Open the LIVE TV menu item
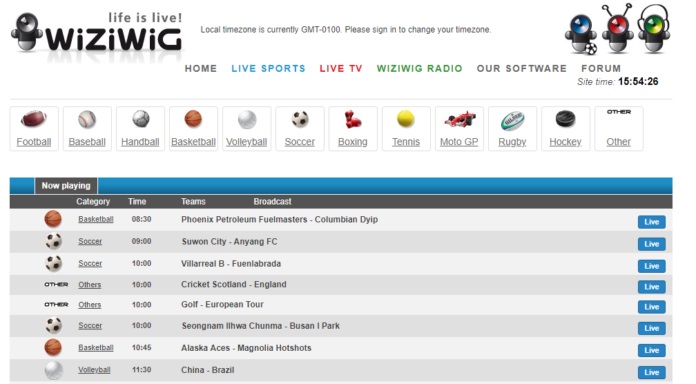Viewport: 696px width, 384px height. (x=341, y=68)
